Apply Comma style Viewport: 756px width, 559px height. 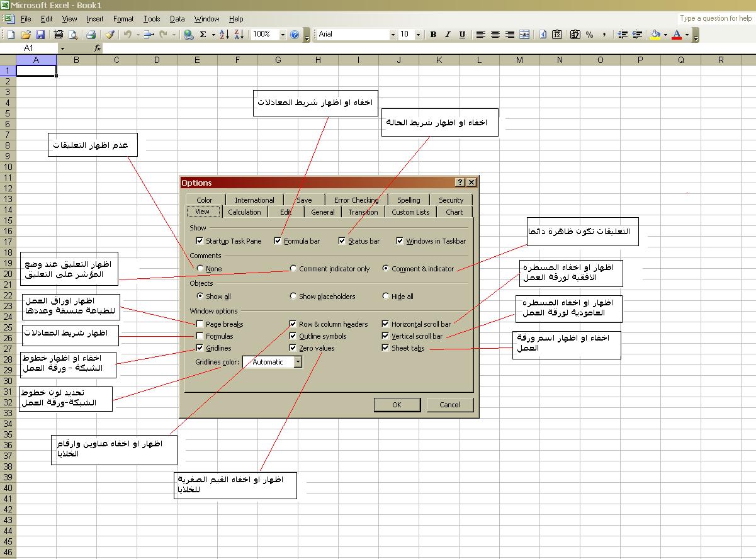pyautogui.click(x=604, y=35)
